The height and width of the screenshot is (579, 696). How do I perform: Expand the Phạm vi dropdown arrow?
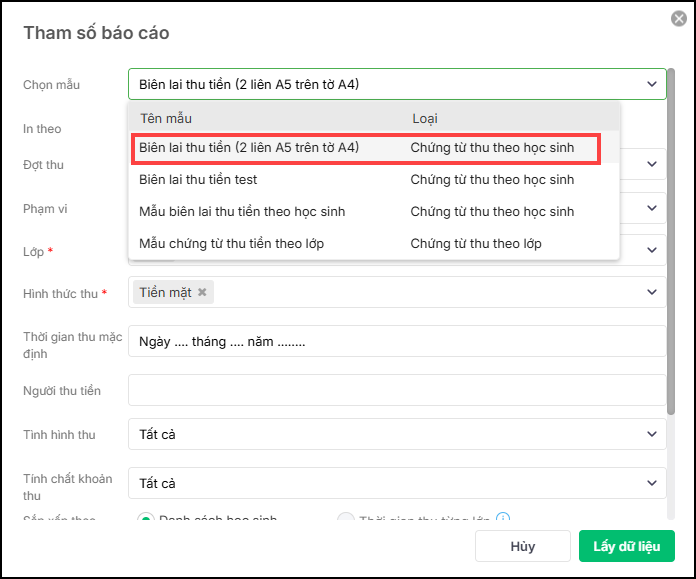pos(652,208)
